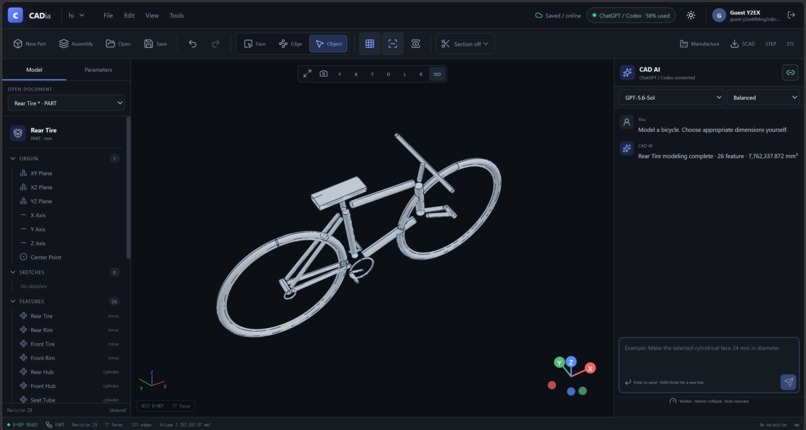Redo the last action
Screen dimensions: 806x430
(216, 44)
